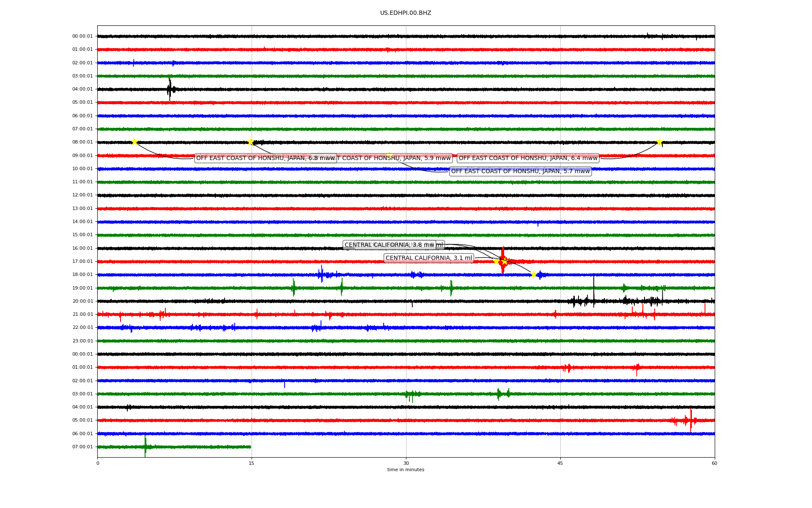This screenshot has height=508, width=812.
Task: Click the 'time in minutes' axis label
Action: click(406, 470)
